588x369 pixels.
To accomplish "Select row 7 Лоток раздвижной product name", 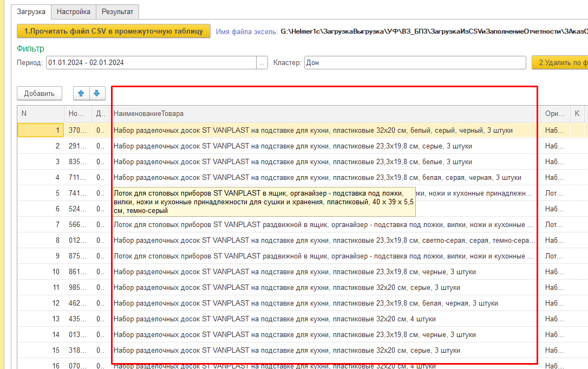I will (325, 224).
